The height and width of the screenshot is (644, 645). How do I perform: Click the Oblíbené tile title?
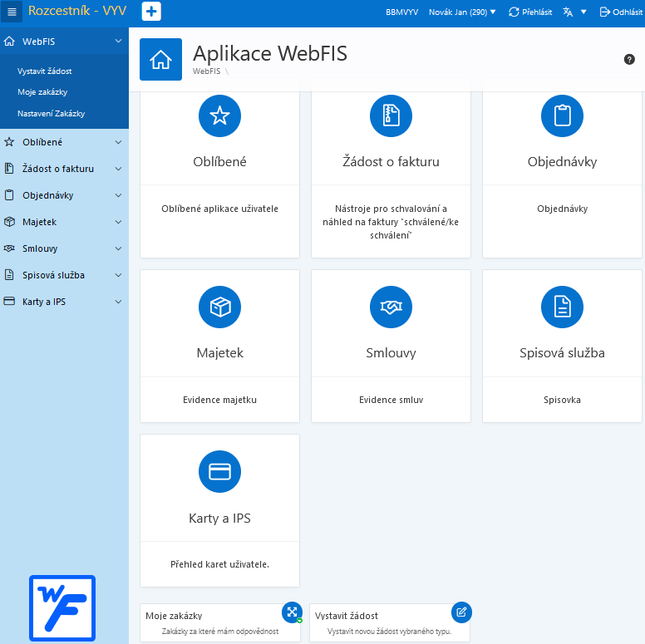pos(219,161)
